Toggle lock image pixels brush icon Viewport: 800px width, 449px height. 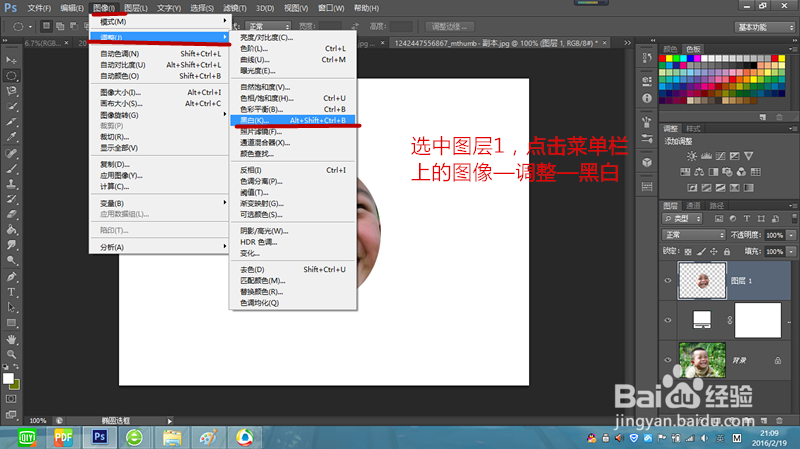(x=702, y=252)
